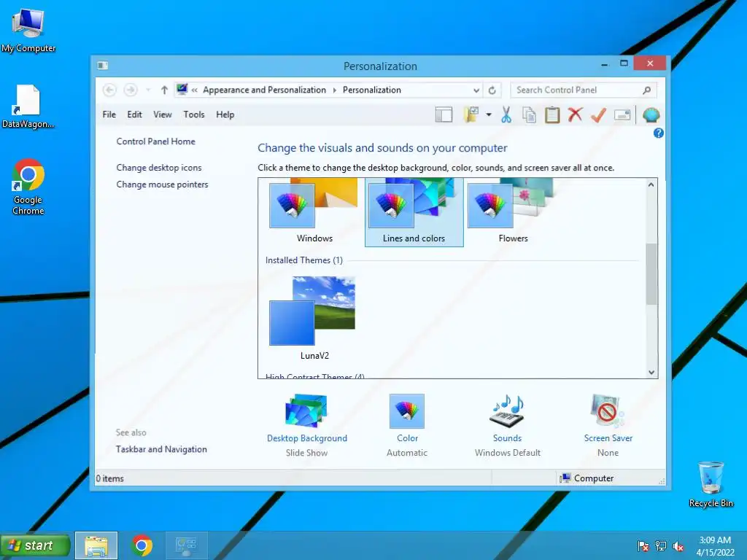The width and height of the screenshot is (747, 560).
Task: Click Chrome icon in the taskbar
Action: pos(142,545)
